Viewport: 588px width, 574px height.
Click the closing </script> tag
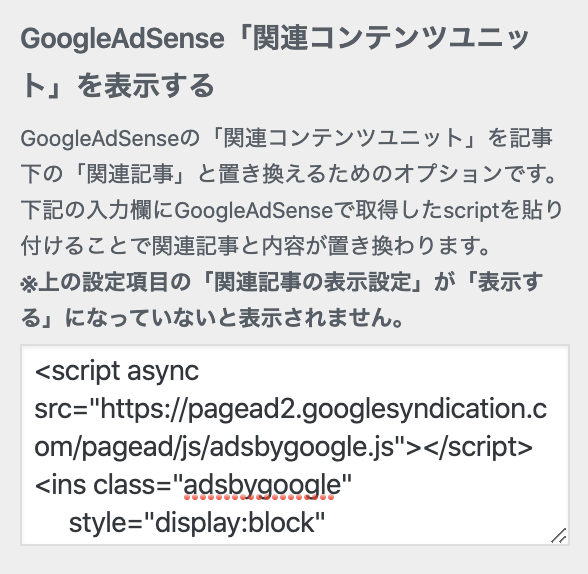point(480,447)
